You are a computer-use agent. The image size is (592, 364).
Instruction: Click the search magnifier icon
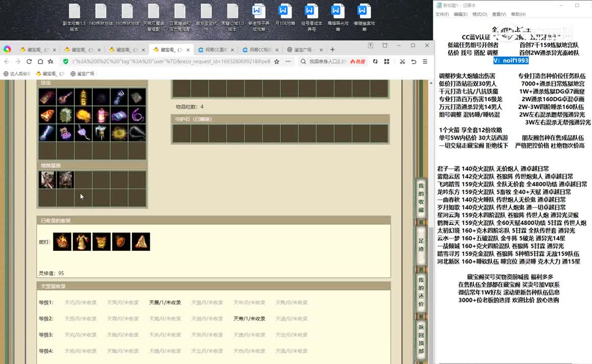coord(303,62)
